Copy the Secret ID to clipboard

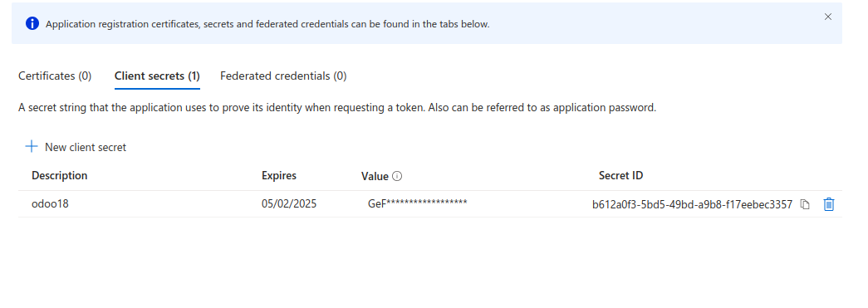click(806, 204)
